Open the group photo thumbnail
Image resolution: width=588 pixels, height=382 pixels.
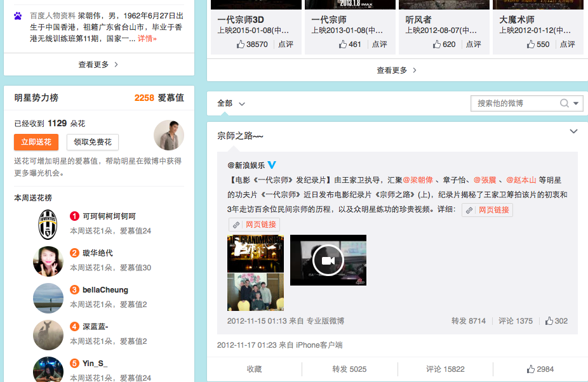(255, 292)
